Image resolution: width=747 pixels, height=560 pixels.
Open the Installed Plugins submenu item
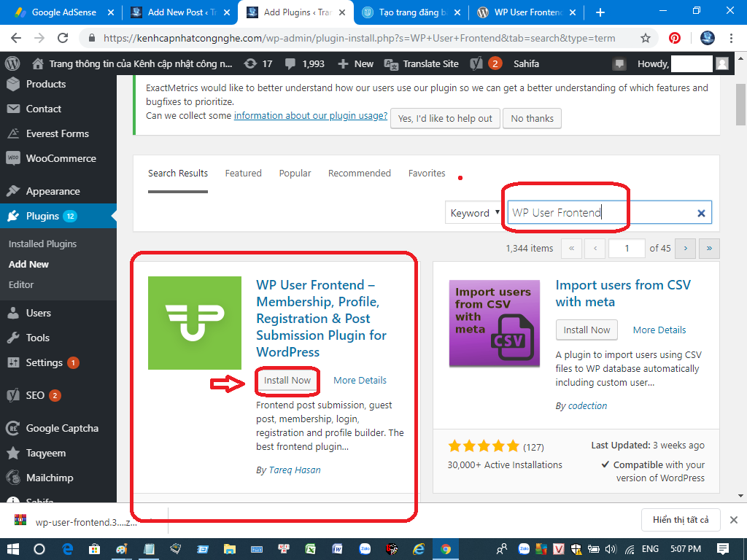coord(42,244)
